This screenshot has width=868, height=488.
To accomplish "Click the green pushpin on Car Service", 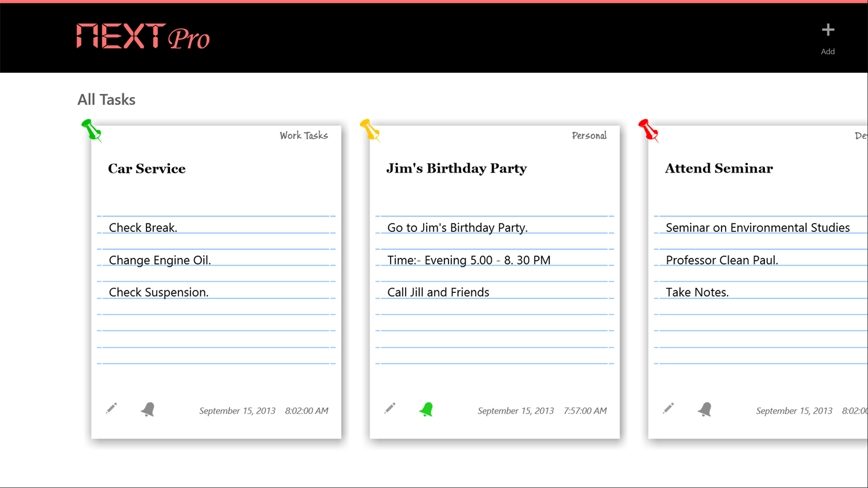I will click(x=92, y=130).
